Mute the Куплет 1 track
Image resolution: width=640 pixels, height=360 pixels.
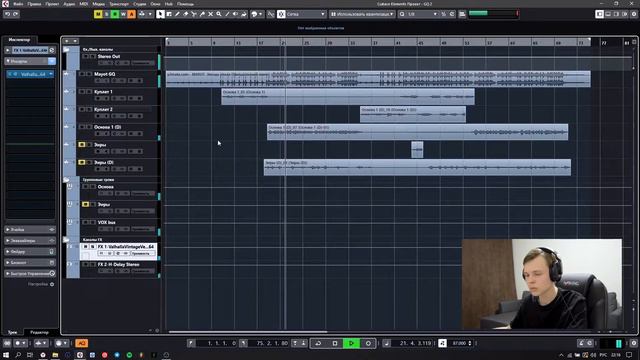(x=82, y=92)
